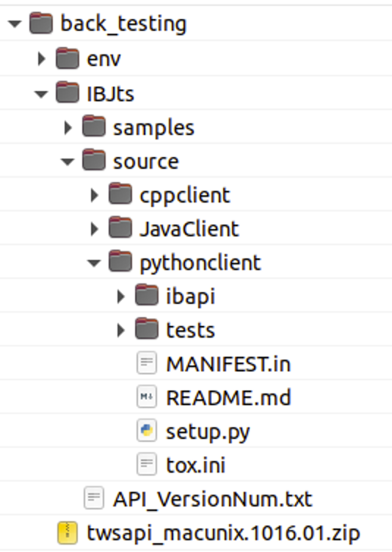Viewport: 392px width, 552px height.
Task: Click the setup.py Python file icon
Action: tap(147, 431)
